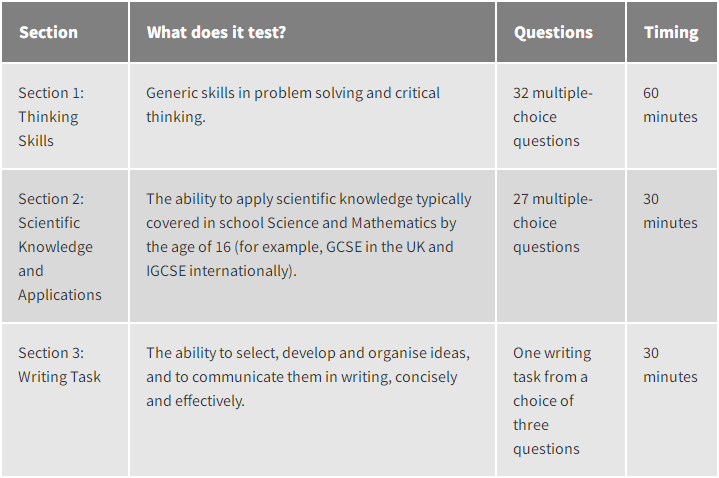Select 'One writing task from a choice' cell
The image size is (719, 478).
[x=561, y=400]
